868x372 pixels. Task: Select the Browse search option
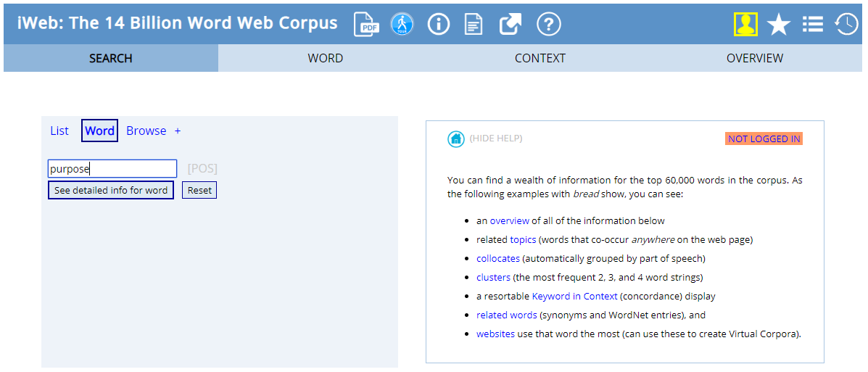(146, 131)
